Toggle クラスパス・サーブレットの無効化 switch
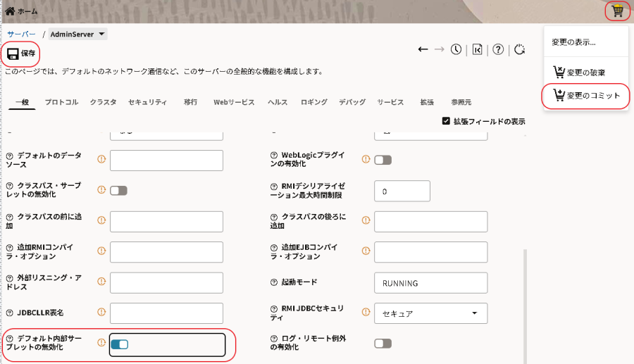Image resolution: width=634 pixels, height=364 pixels. [118, 190]
